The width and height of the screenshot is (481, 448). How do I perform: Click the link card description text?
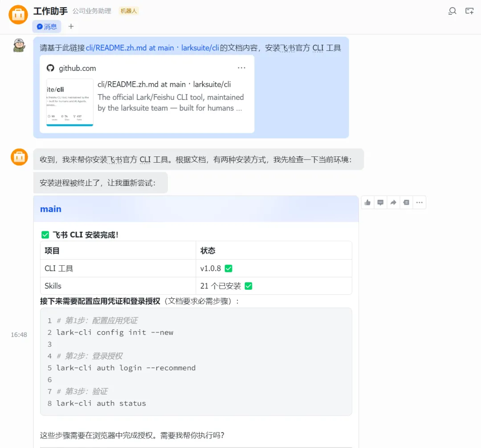171,103
